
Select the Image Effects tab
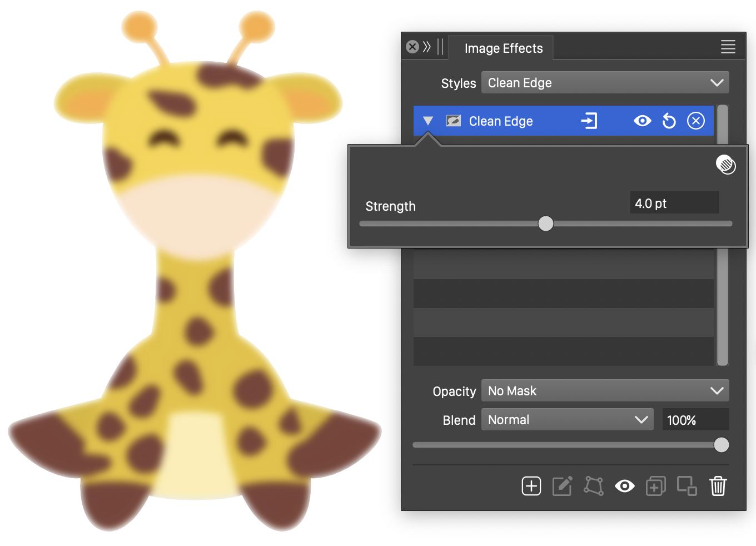(x=503, y=48)
